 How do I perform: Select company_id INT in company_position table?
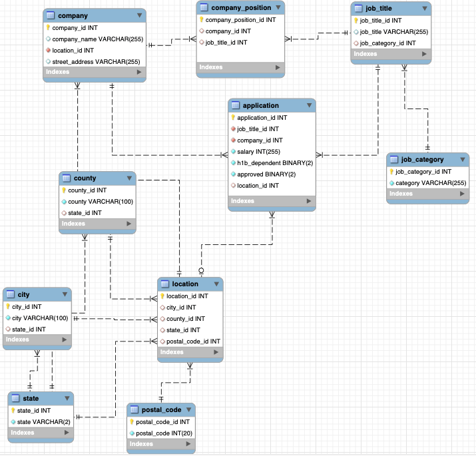click(240, 31)
